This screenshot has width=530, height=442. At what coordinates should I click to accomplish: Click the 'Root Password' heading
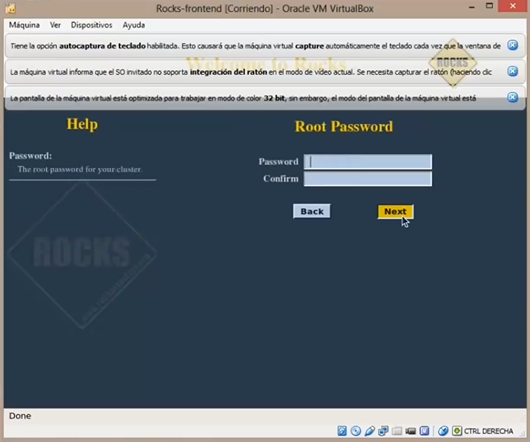[x=344, y=127]
